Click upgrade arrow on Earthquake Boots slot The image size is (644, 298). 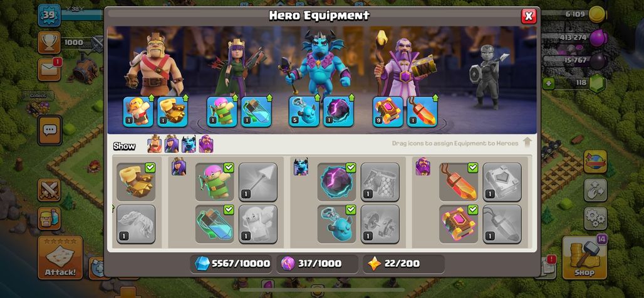point(185,98)
